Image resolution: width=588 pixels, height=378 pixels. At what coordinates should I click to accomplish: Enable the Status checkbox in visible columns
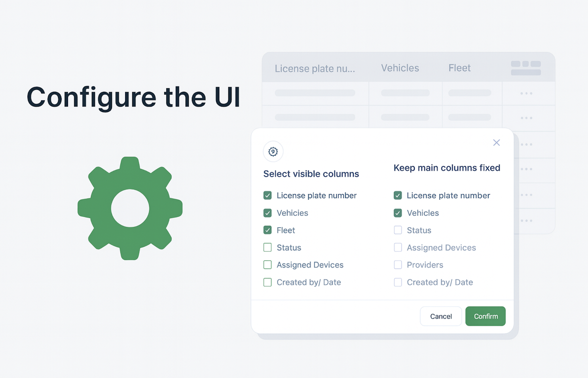click(267, 248)
